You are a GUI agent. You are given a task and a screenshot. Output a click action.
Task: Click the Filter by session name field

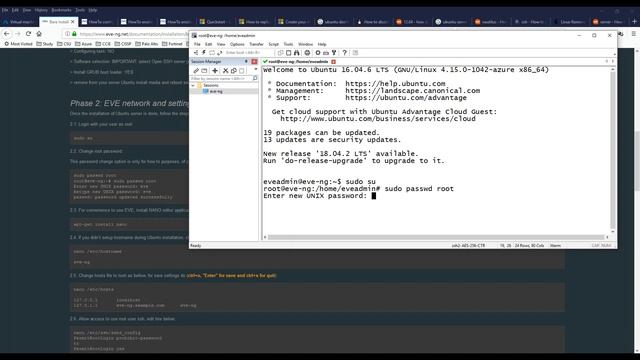(221, 78)
